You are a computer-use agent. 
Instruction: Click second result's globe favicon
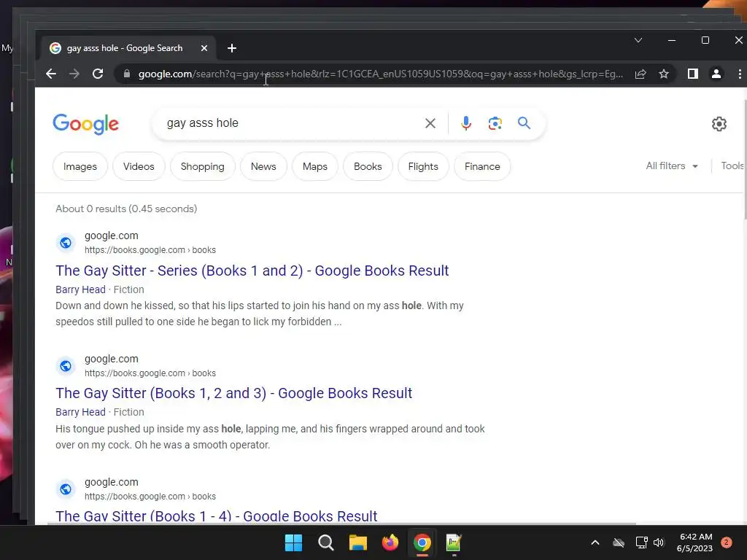pyautogui.click(x=66, y=366)
